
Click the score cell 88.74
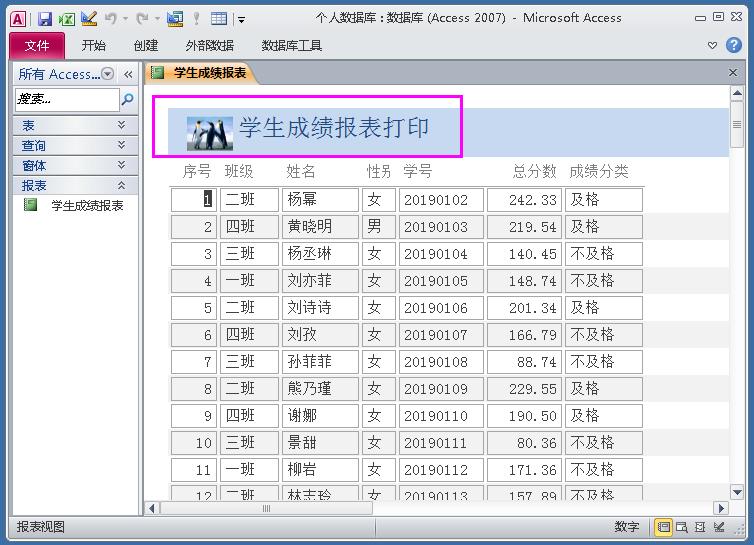[x=524, y=361]
